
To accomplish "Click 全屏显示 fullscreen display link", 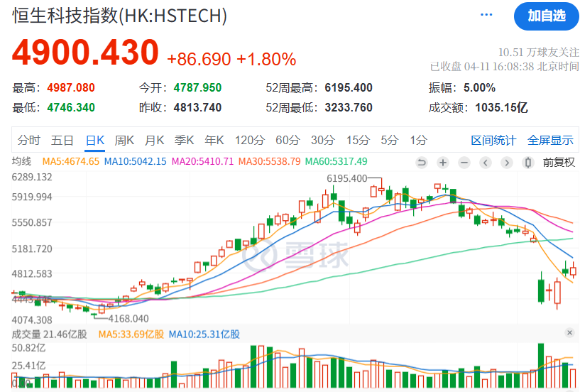I will 550,141.
